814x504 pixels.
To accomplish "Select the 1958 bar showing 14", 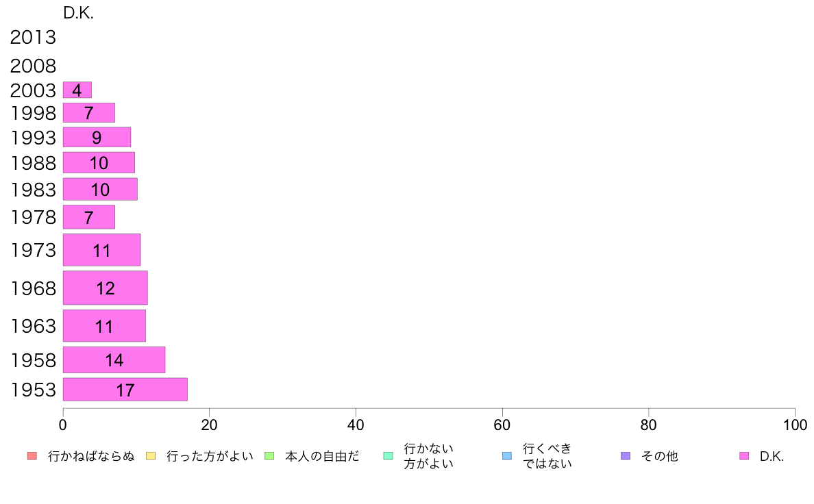I will coord(114,360).
